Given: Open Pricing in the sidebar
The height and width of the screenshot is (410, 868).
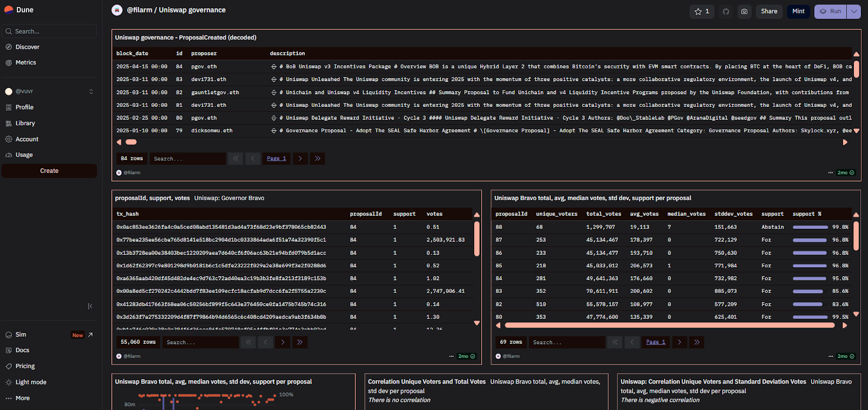Looking at the screenshot, I should (25, 367).
